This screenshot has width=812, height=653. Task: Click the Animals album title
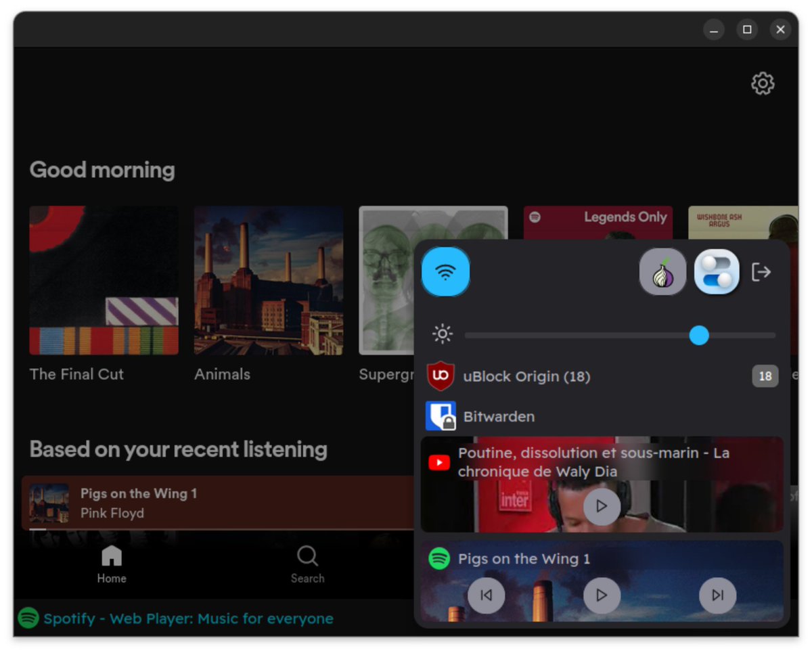(x=222, y=374)
